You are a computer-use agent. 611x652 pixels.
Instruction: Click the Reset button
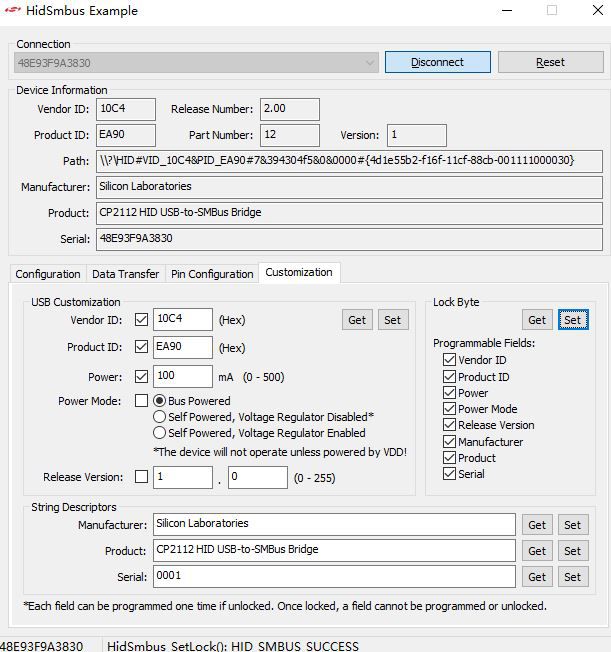(551, 62)
